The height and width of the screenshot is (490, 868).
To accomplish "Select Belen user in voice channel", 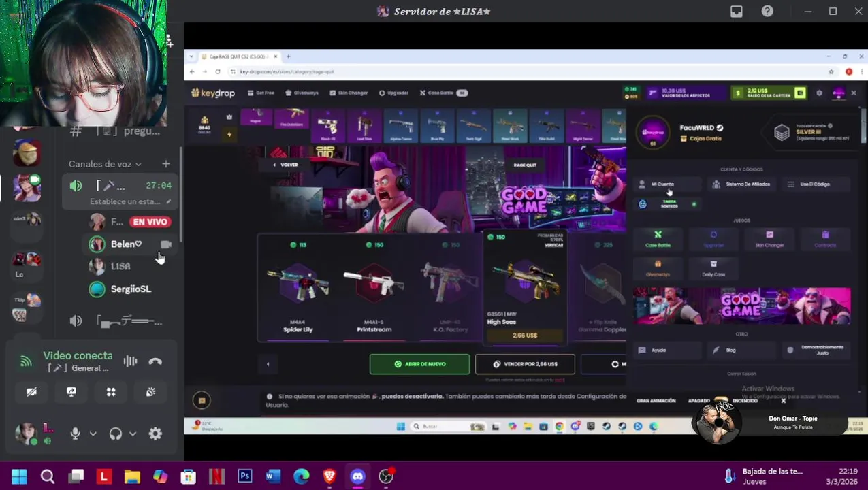I will click(126, 244).
